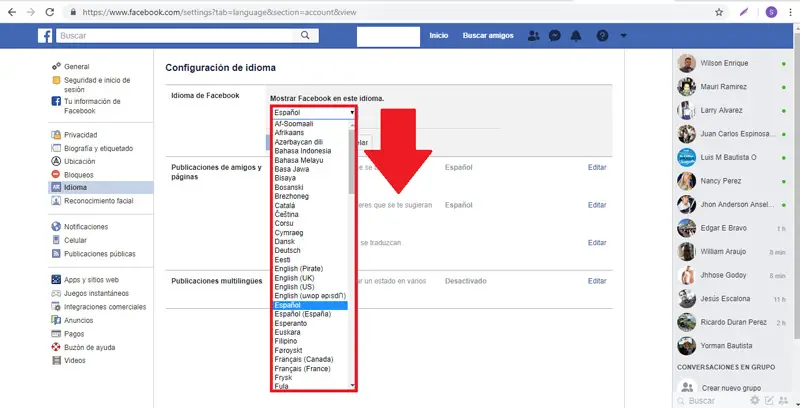Open chat with Wilson Enrique
The height and width of the screenshot is (408, 800).
(x=733, y=63)
